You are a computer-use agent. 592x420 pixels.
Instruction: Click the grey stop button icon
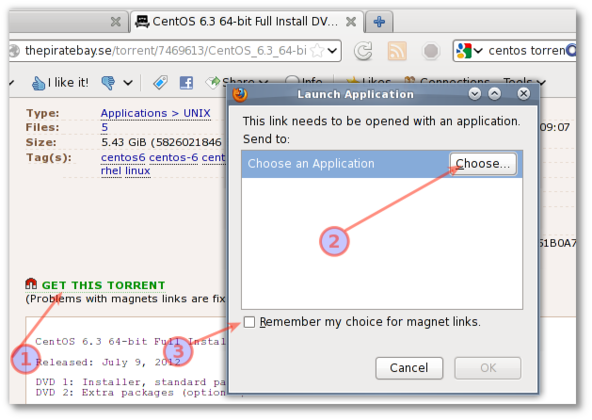[x=431, y=51]
